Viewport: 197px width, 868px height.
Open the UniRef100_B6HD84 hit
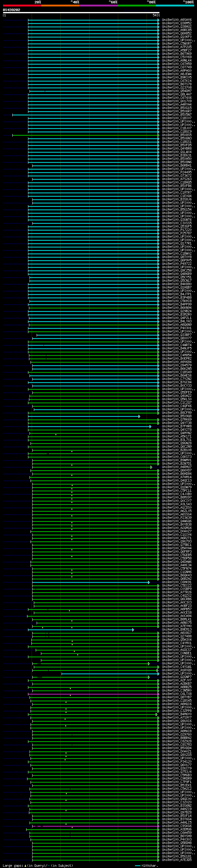[177, 474]
